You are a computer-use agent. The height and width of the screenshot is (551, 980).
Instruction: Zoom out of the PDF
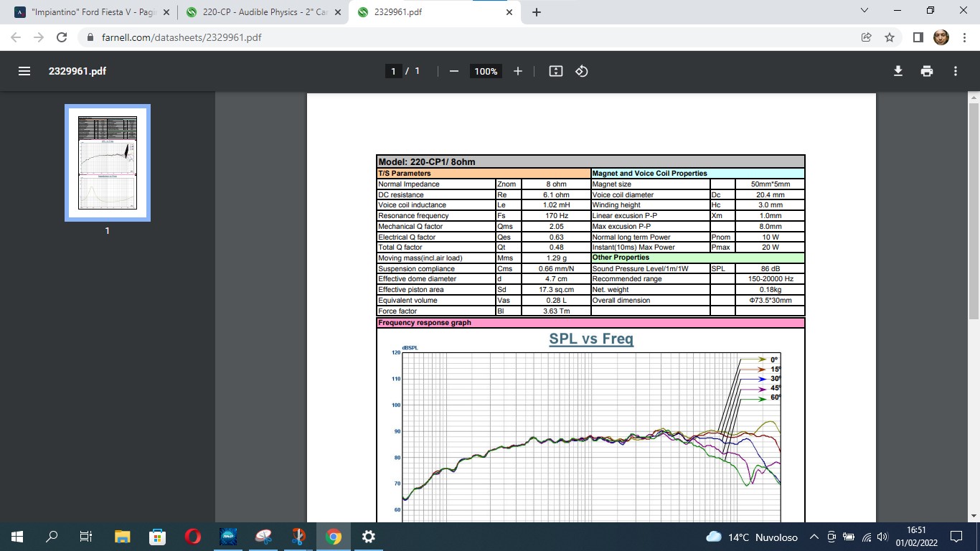click(x=453, y=71)
